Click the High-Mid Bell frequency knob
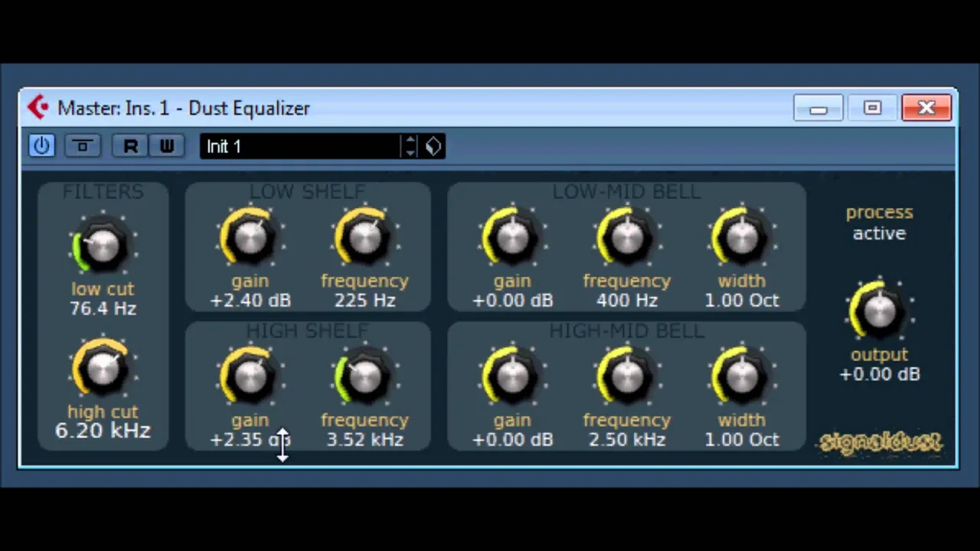This screenshot has height=551, width=980. coord(627,377)
